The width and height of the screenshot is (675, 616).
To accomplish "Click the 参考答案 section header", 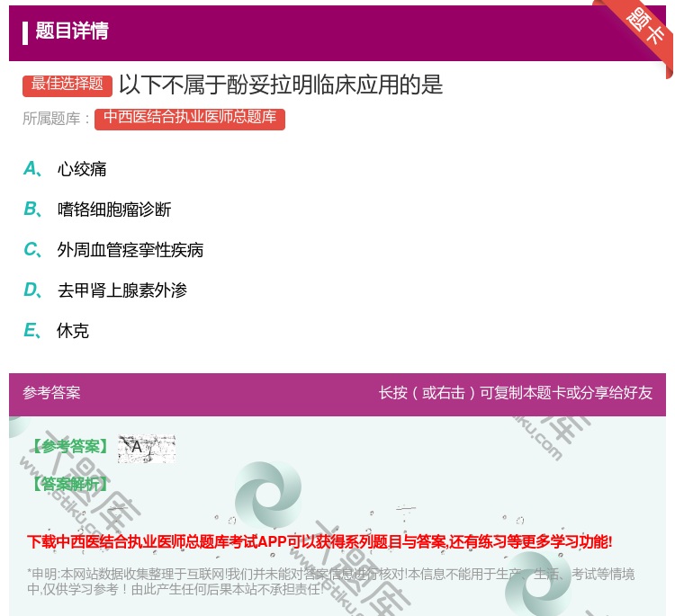I will coord(51,392).
